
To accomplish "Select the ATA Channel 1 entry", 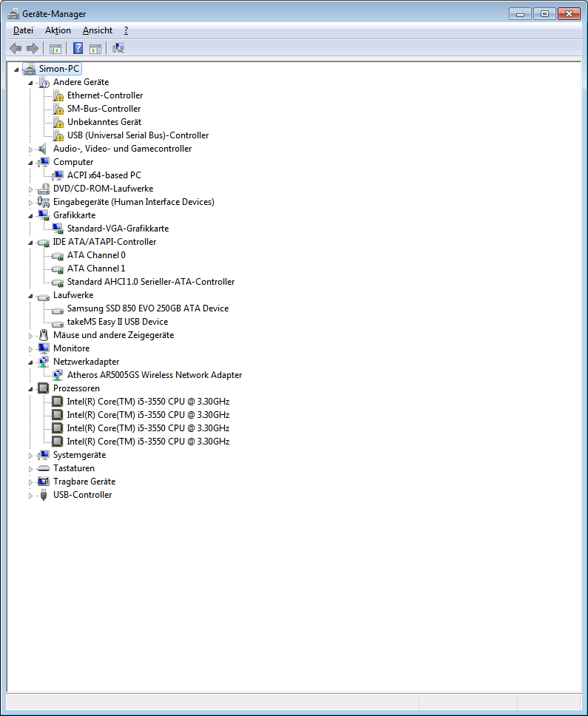I will pyautogui.click(x=96, y=268).
